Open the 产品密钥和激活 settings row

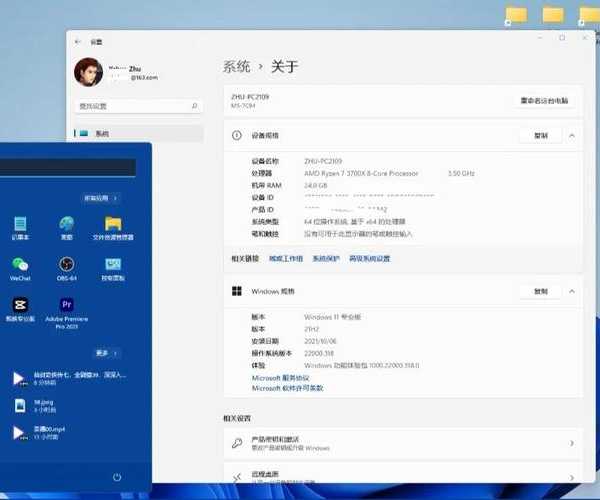[404, 443]
